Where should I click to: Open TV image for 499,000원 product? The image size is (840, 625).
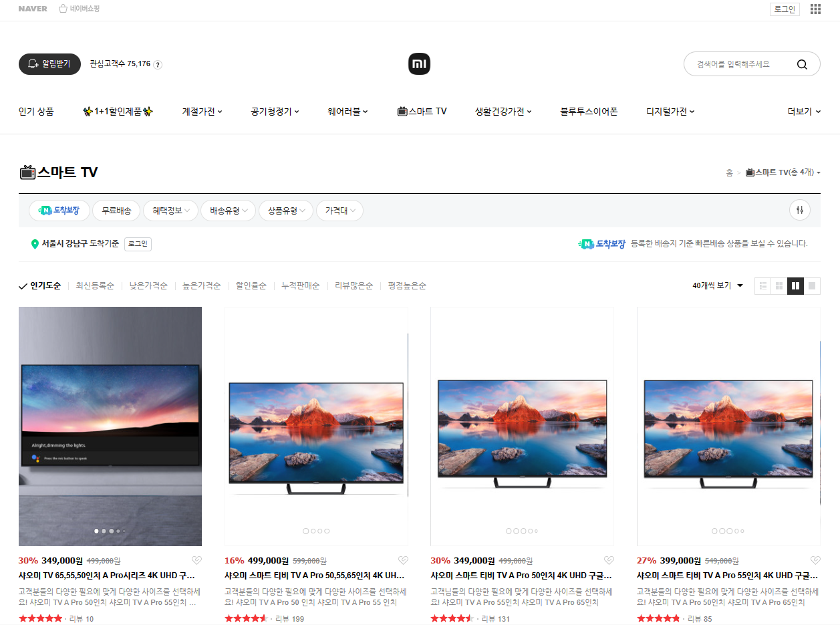pyautogui.click(x=316, y=426)
